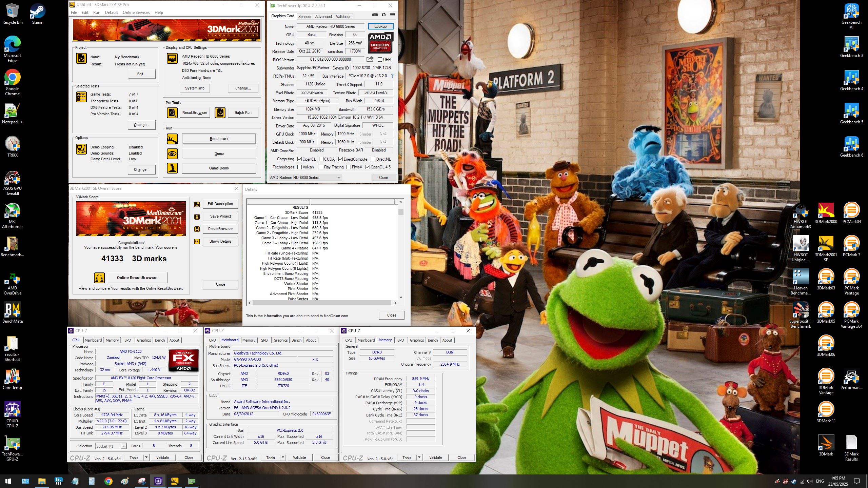The width and height of the screenshot is (868, 488).
Task: Open the Run menu in 3DMark2001
Action: (x=97, y=13)
